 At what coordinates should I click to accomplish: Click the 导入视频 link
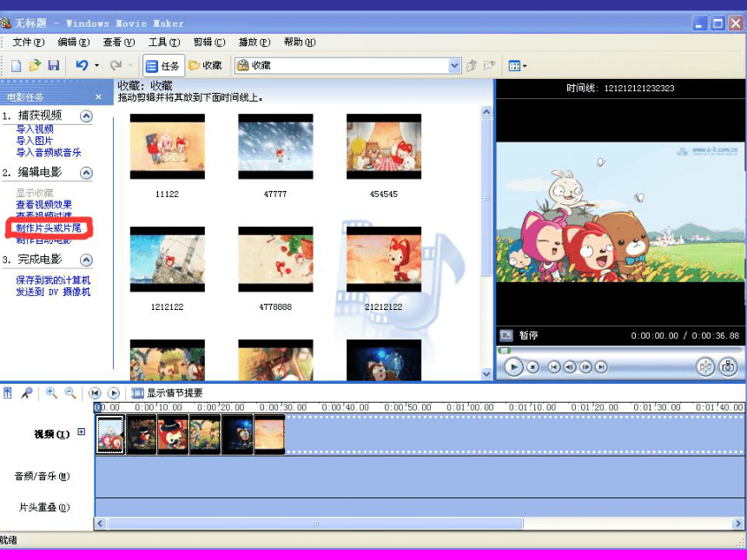(35, 129)
